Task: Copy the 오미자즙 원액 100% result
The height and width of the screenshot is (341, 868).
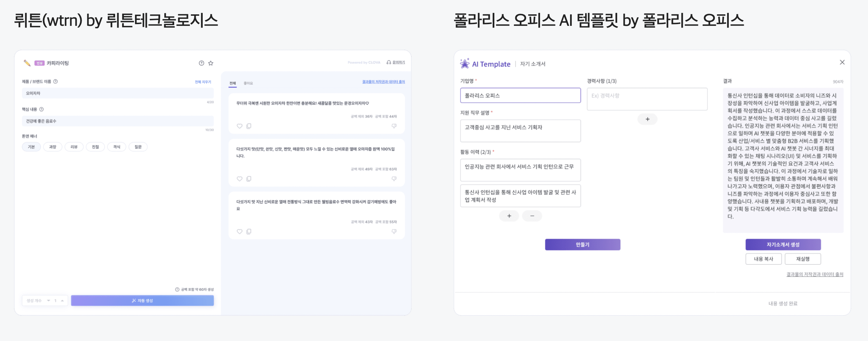Action: point(249,179)
